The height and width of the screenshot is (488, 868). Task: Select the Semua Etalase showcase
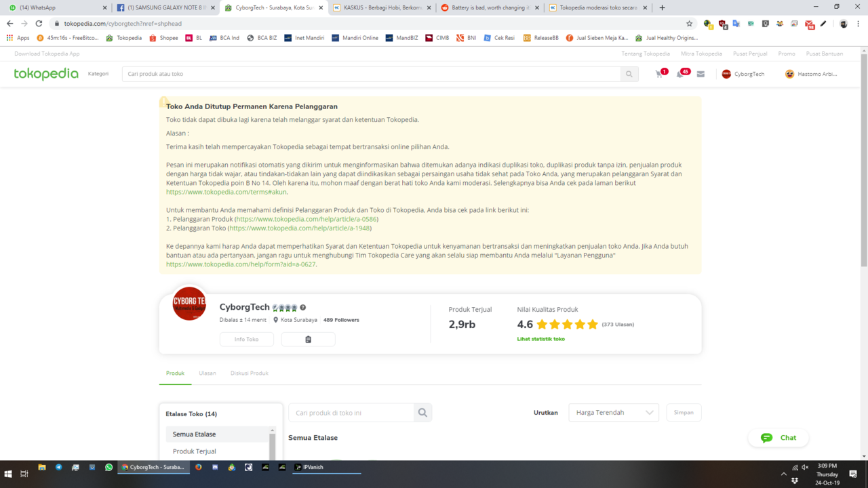coord(218,434)
